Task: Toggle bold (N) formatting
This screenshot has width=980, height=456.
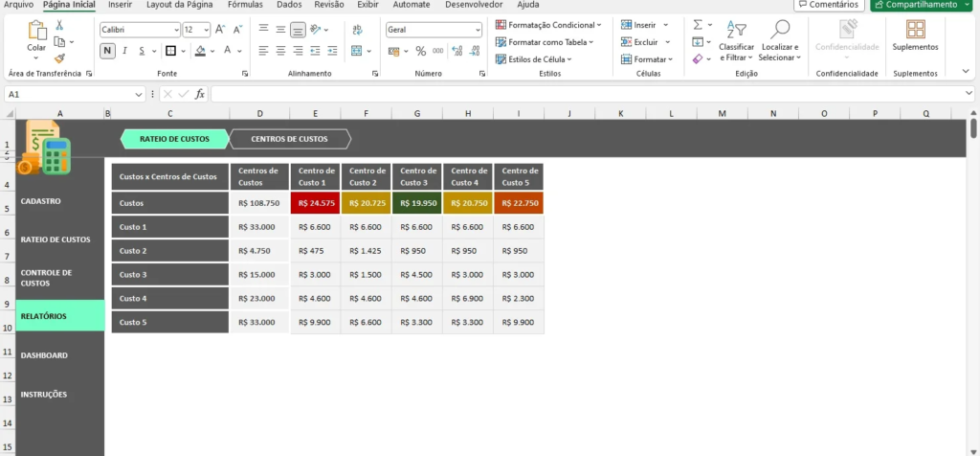Action: (107, 51)
